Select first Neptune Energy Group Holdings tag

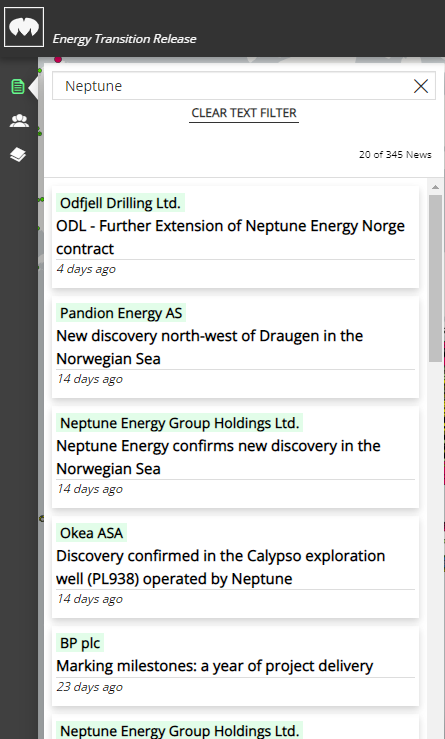tap(180, 423)
